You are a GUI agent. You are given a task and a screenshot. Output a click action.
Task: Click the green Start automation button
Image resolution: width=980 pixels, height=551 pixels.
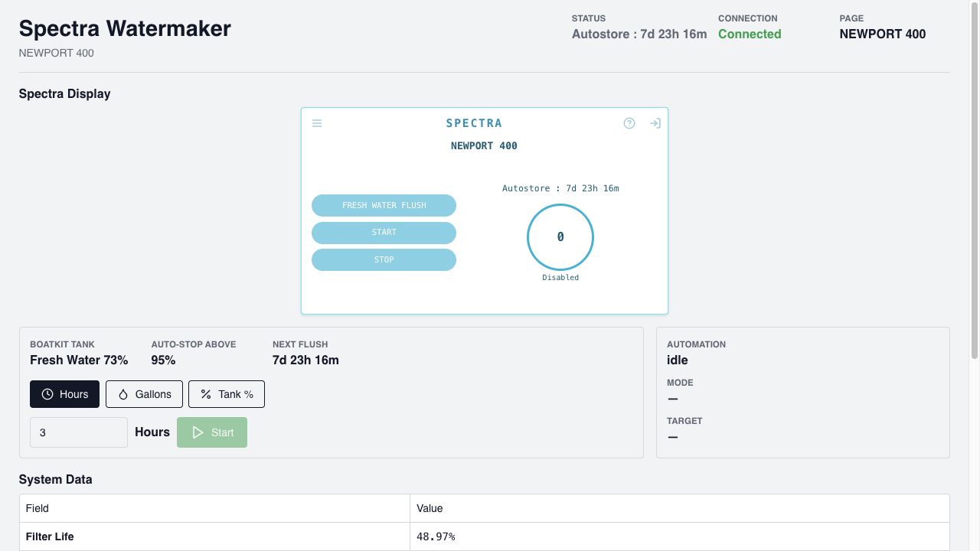click(212, 432)
